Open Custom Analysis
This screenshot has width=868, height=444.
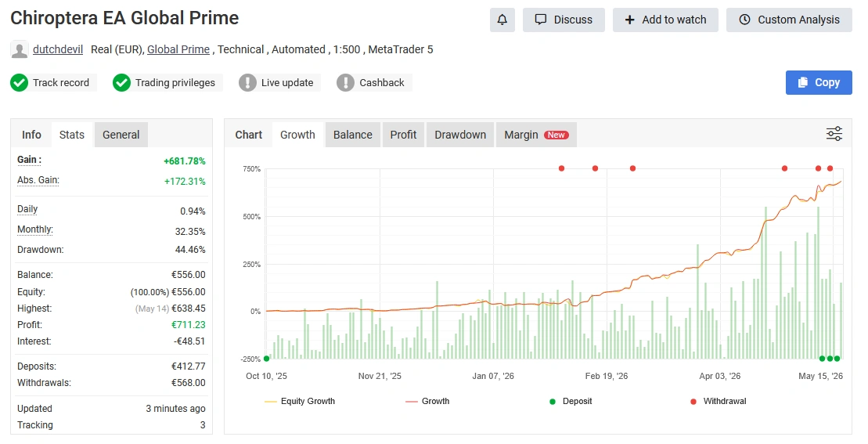tap(790, 20)
